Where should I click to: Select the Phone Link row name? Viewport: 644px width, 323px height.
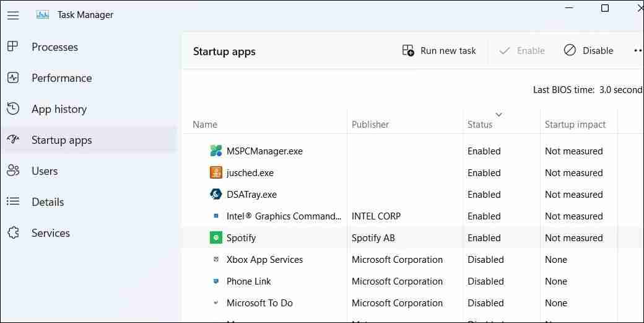[248, 281]
